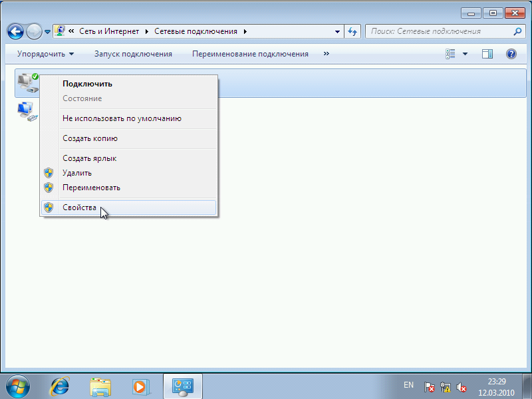Toggle the preview pane icon
The image size is (532, 399).
point(487,54)
